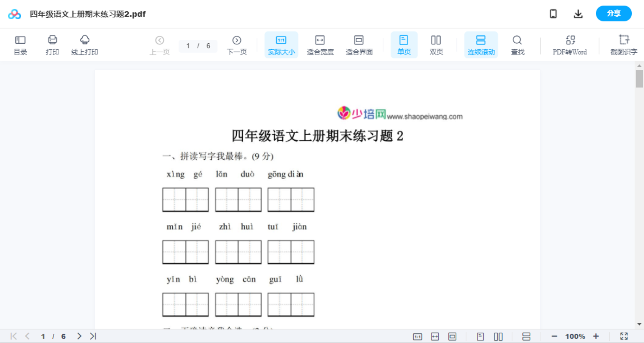Click the PDF转Word conversion tool
The height and width of the screenshot is (343, 644).
(569, 45)
